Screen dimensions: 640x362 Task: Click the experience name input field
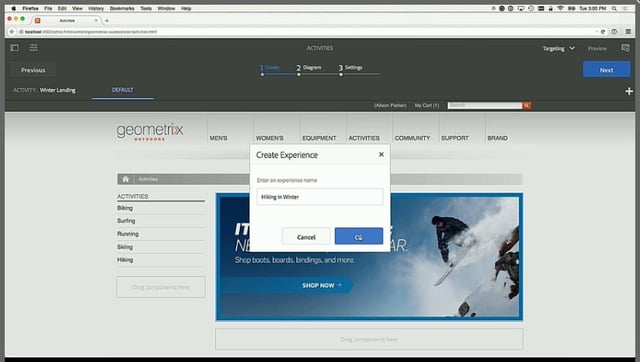(x=320, y=197)
